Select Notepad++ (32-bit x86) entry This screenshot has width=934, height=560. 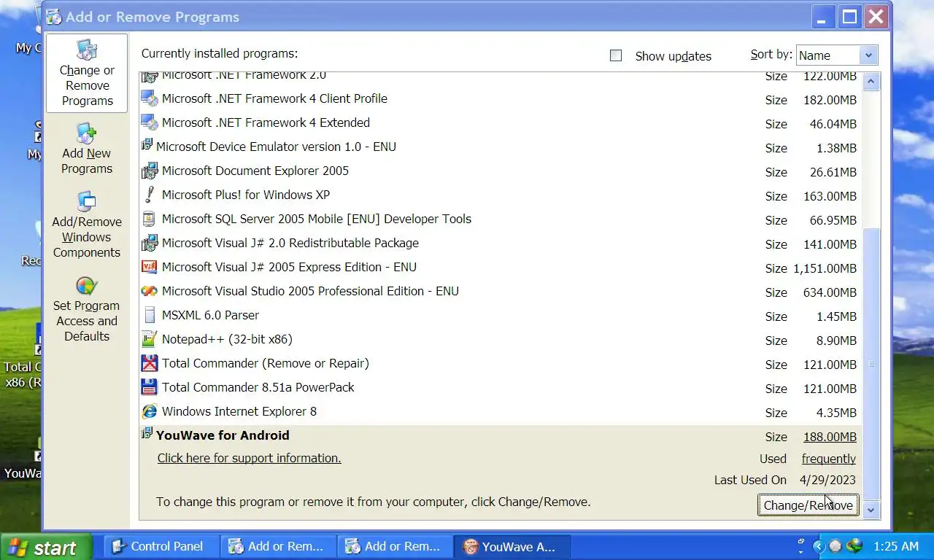[501, 339]
